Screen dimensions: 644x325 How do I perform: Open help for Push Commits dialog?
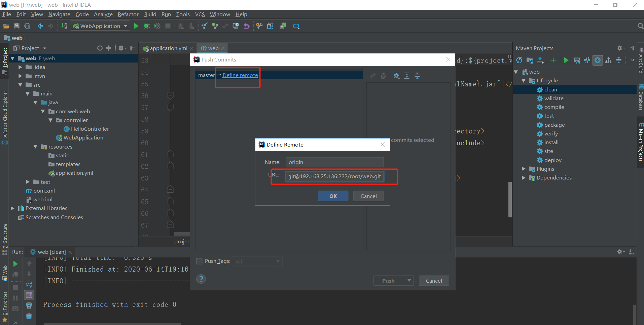click(201, 279)
